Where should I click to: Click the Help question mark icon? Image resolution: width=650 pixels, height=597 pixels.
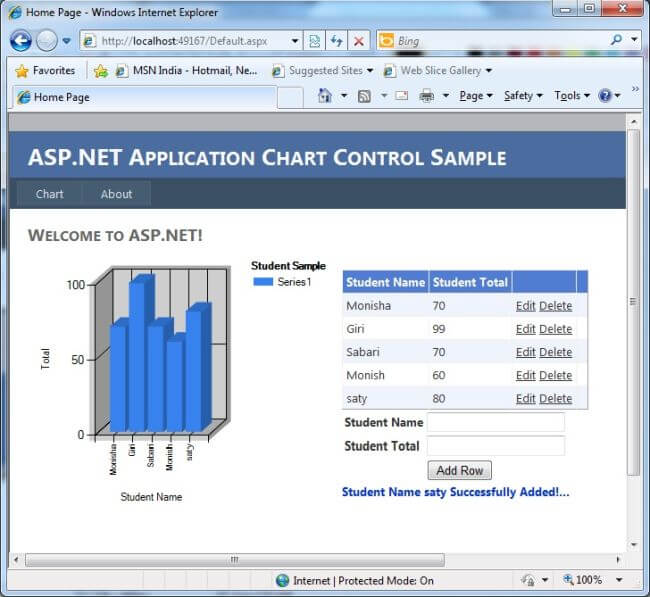[x=605, y=96]
